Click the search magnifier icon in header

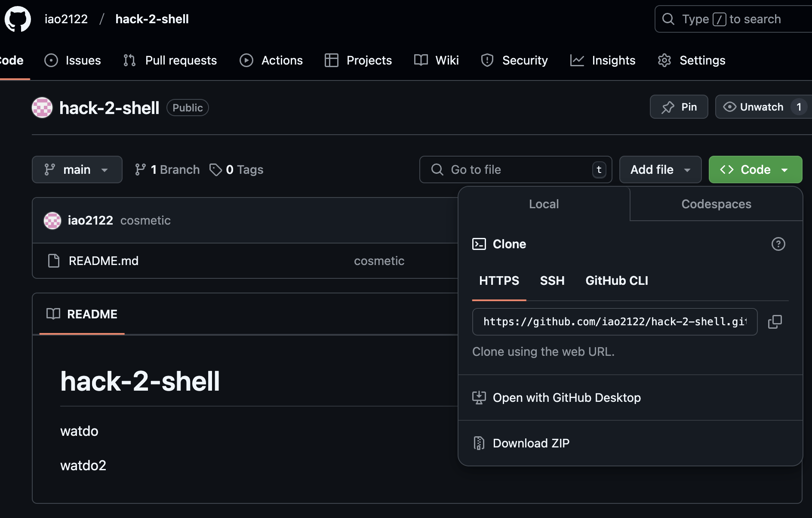tap(668, 19)
